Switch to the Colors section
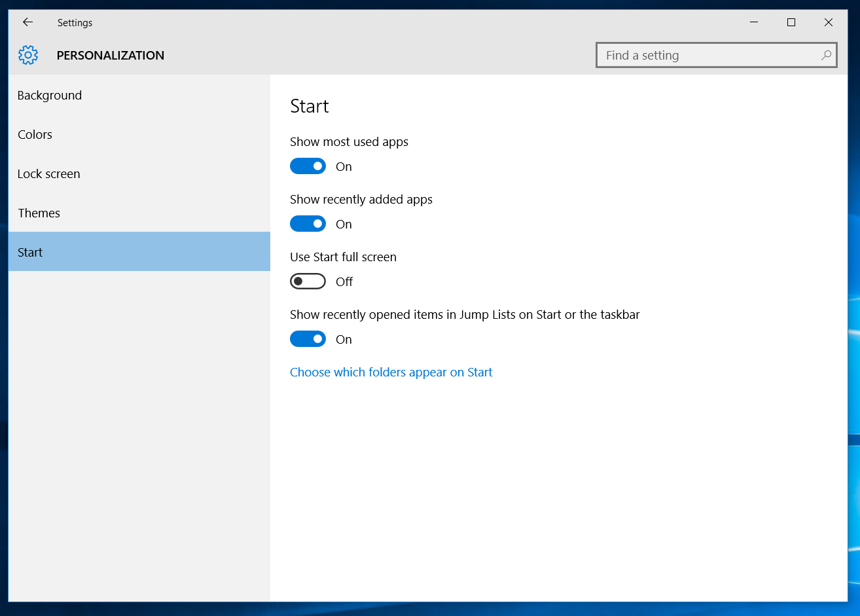Image resolution: width=860 pixels, height=616 pixels. [35, 135]
